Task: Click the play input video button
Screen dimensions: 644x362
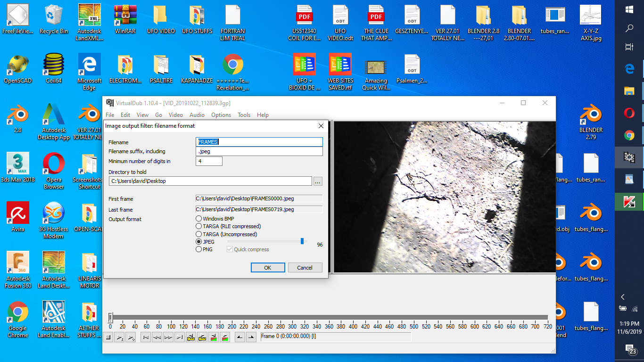Action: [119, 337]
